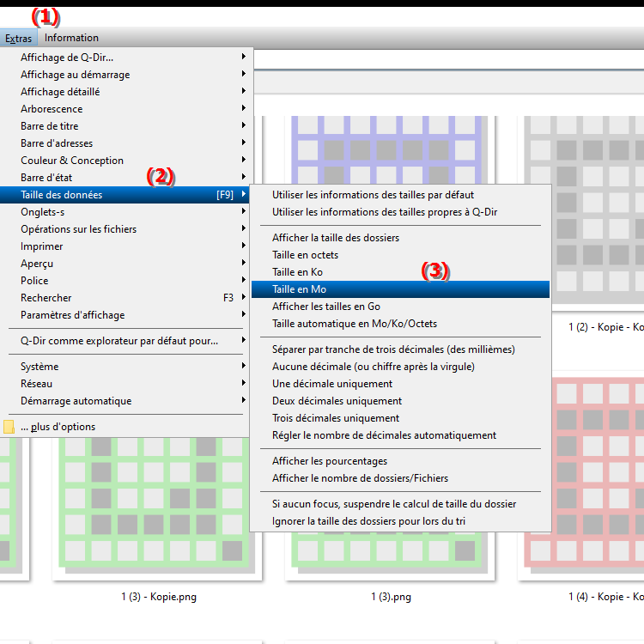Open the Rechercher submenu
The image size is (644, 644).
125,298
